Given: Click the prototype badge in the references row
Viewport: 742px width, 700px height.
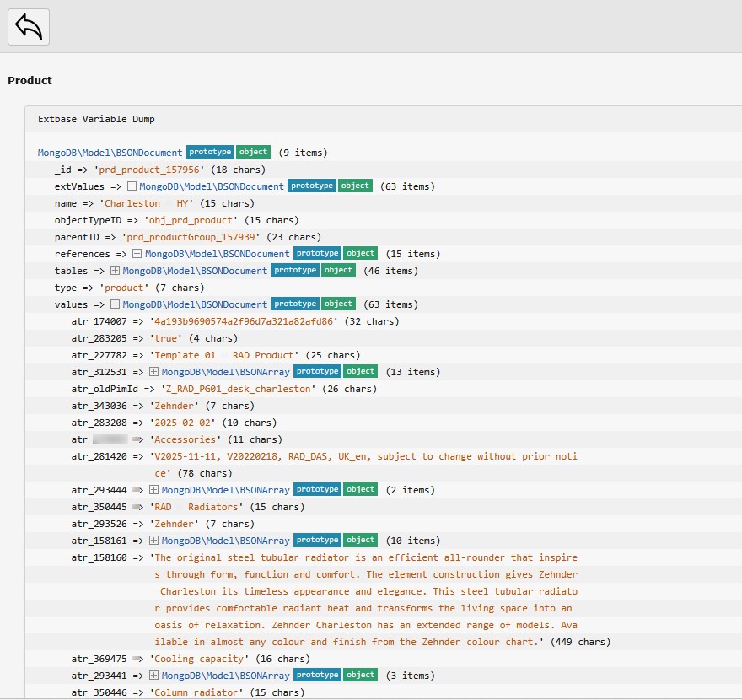Looking at the screenshot, I should pyautogui.click(x=317, y=254).
